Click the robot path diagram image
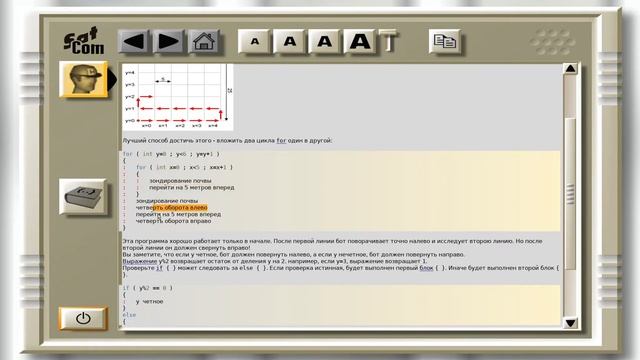The image size is (640, 360). pyautogui.click(x=178, y=97)
